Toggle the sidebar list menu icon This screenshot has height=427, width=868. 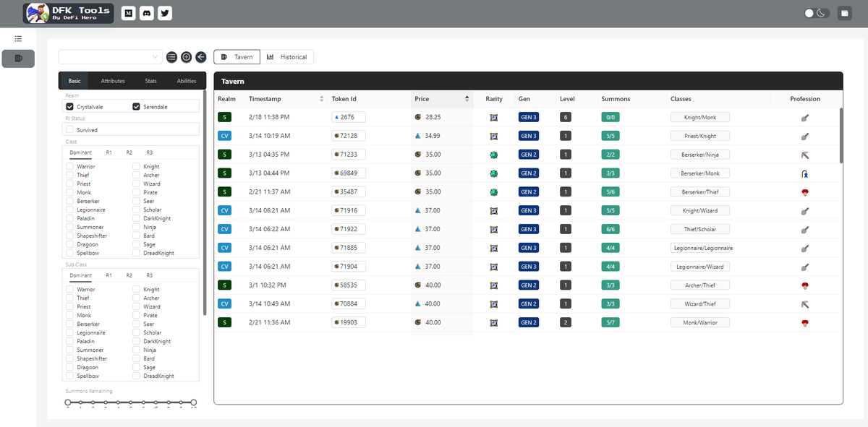pyautogui.click(x=18, y=38)
